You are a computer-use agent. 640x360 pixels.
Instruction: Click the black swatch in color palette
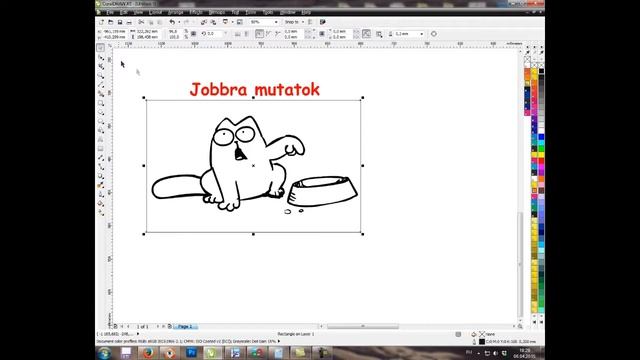pos(541,71)
